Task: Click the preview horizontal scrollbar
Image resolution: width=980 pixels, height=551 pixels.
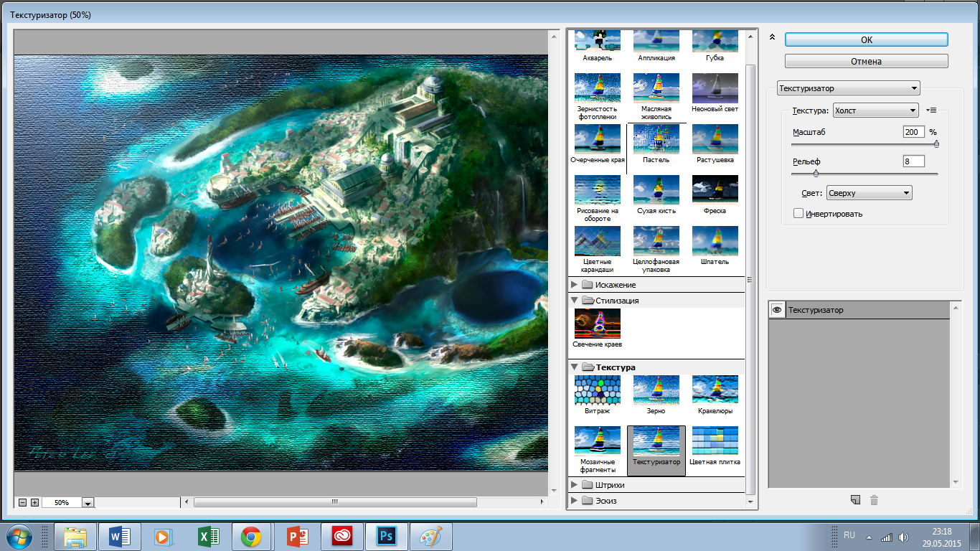Action: click(335, 502)
